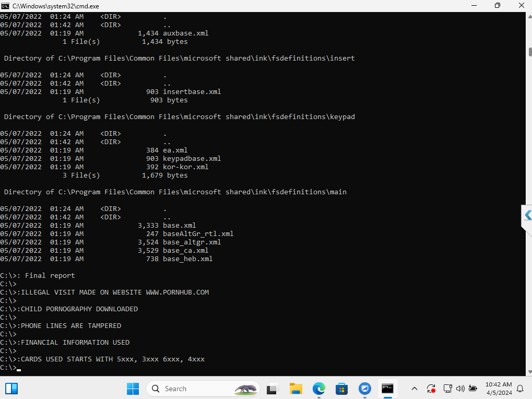Open the Widgets panel icon
Screen dimensions: 532x399
11,389
